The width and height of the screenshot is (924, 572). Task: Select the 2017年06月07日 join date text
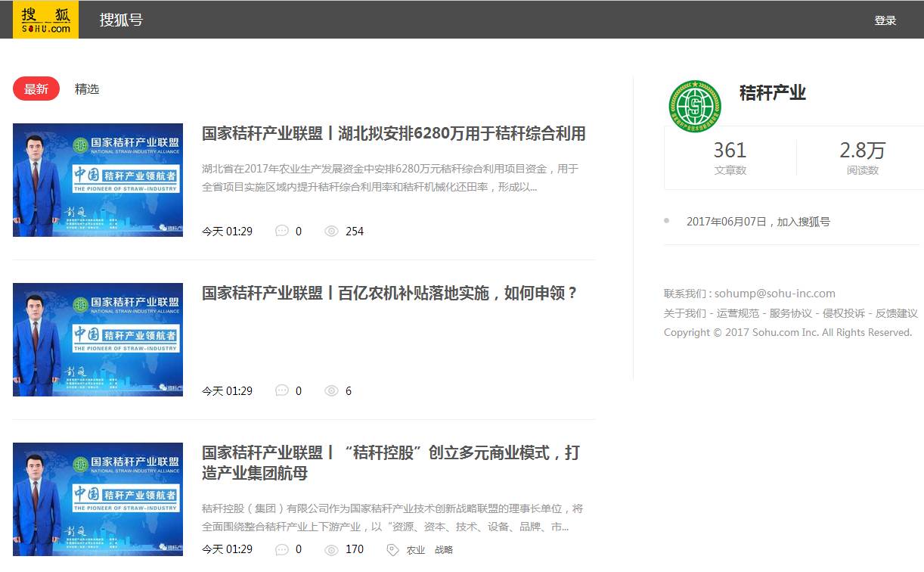[758, 222]
